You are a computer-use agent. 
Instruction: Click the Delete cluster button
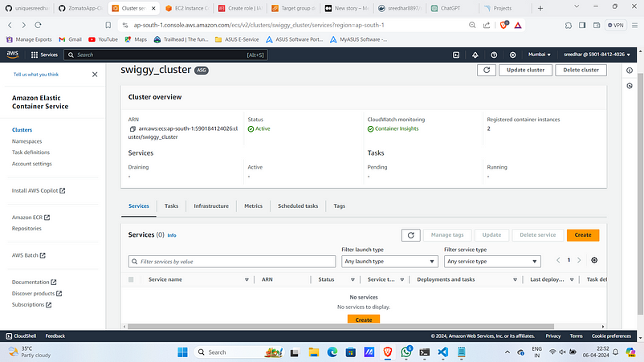(581, 70)
